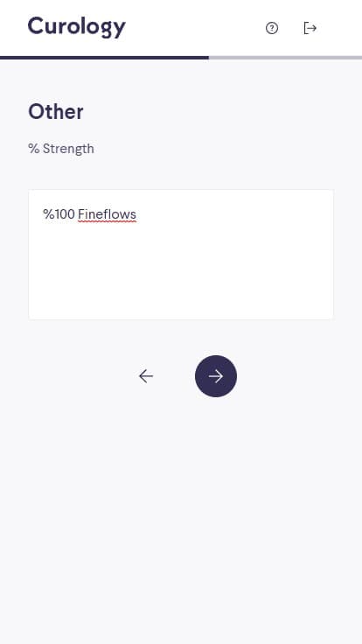Open the help question mark icon
The width and height of the screenshot is (362, 644).
[272, 28]
